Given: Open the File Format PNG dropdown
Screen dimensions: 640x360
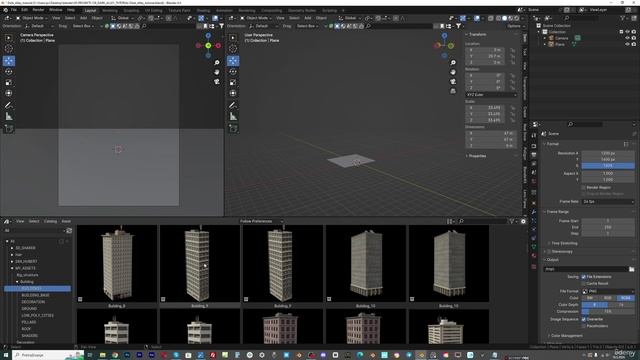Looking at the screenshot, I should (x=608, y=291).
